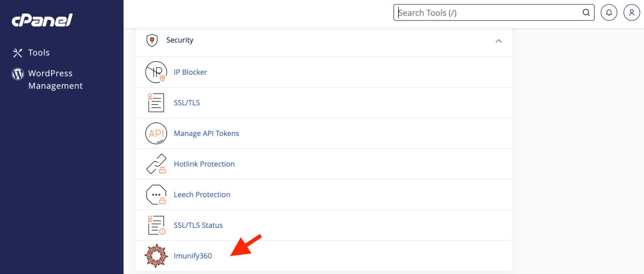Open the user account icon menu
The height and width of the screenshot is (274, 644).
632,13
